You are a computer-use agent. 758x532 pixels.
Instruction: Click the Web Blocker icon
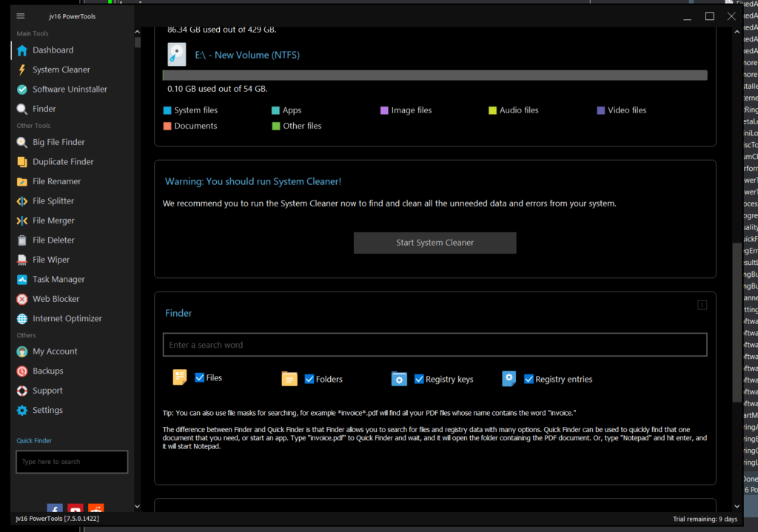coord(21,299)
